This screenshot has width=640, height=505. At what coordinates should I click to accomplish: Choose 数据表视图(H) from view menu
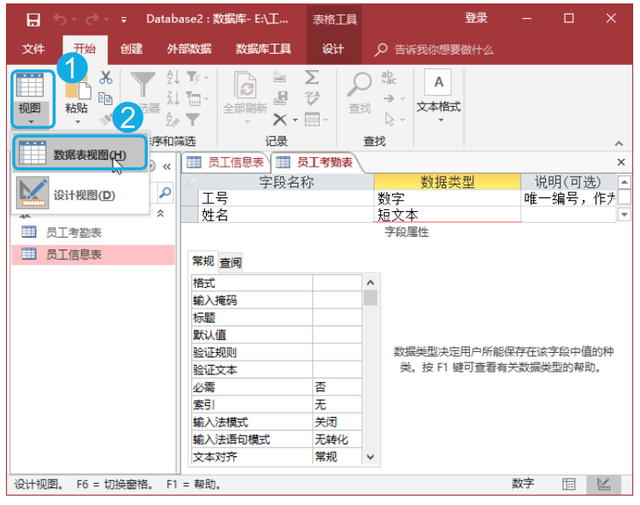tap(80, 153)
